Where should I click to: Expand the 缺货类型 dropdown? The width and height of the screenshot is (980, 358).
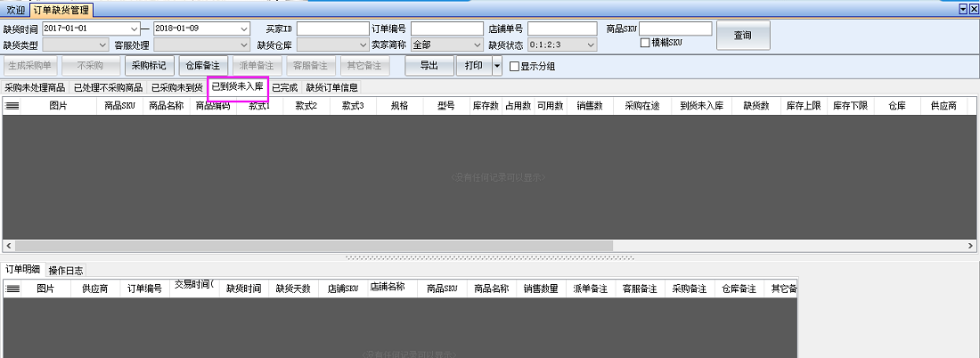click(x=102, y=44)
